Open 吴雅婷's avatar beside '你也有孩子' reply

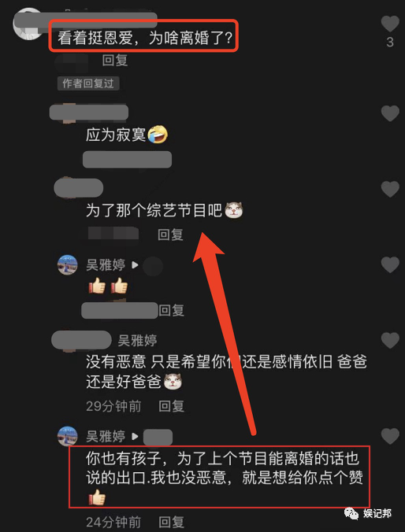[67, 436]
